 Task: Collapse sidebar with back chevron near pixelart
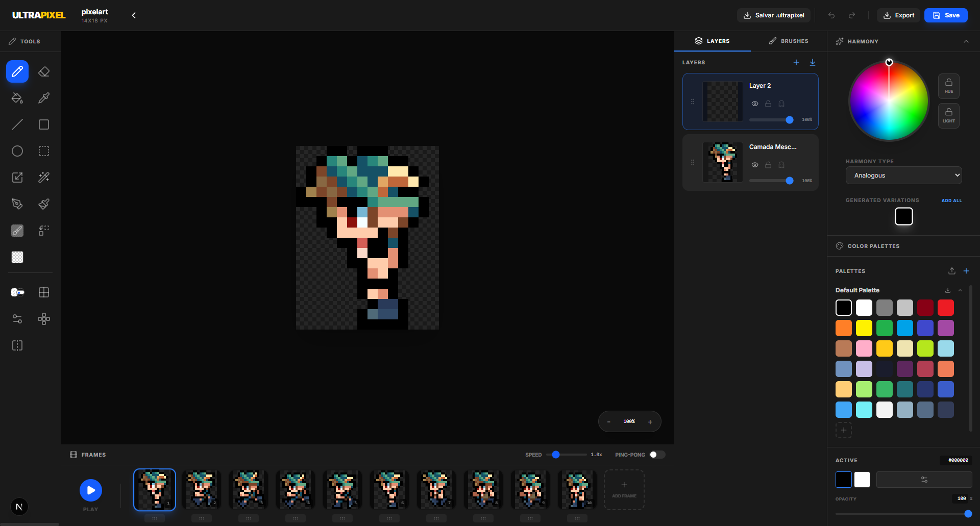click(x=134, y=15)
